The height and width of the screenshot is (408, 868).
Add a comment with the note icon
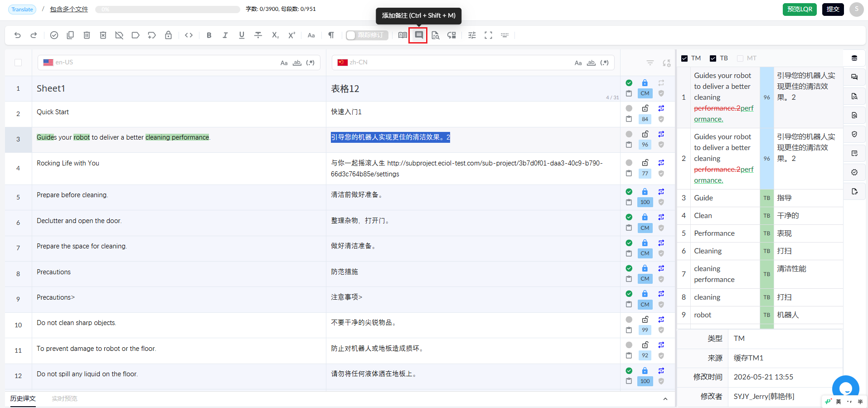(x=419, y=35)
